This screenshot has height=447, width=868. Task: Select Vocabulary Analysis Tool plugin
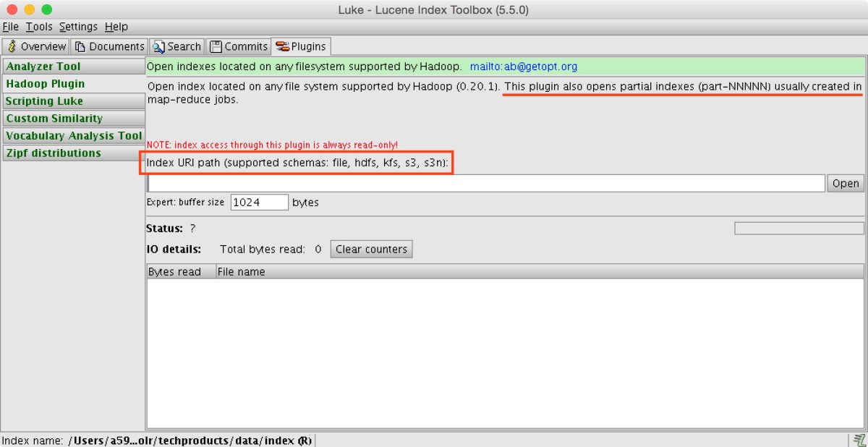click(72, 136)
